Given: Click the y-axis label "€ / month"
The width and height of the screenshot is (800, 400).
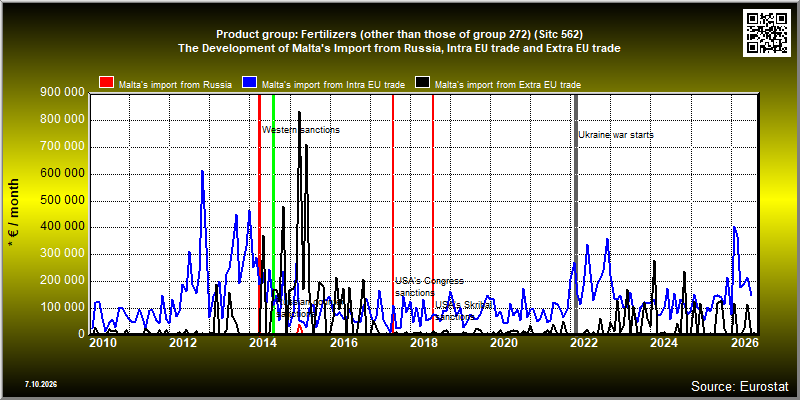Looking at the screenshot, I should (x=14, y=213).
